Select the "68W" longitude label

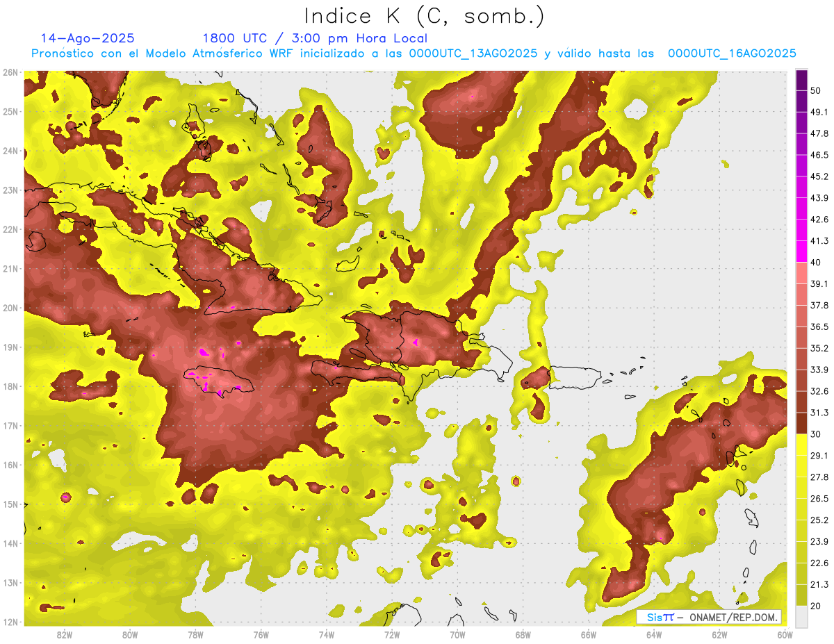[x=523, y=634]
